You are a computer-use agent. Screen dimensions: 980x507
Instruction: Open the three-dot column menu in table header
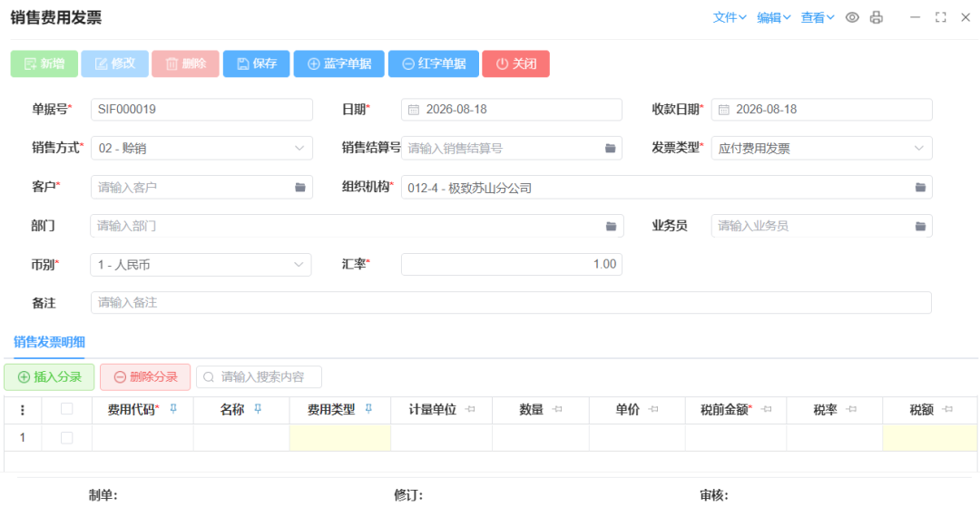pos(23,410)
